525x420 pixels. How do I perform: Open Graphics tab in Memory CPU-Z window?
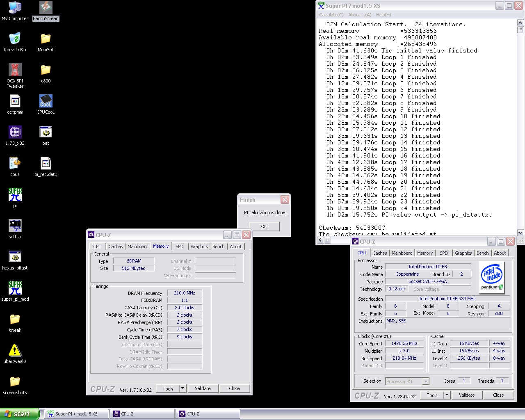[199, 247]
